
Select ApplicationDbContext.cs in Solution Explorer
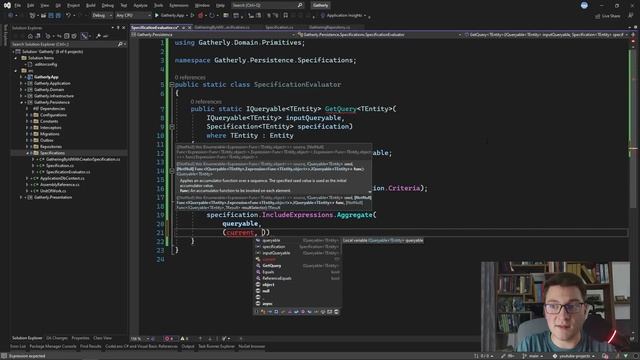[x=62, y=178]
